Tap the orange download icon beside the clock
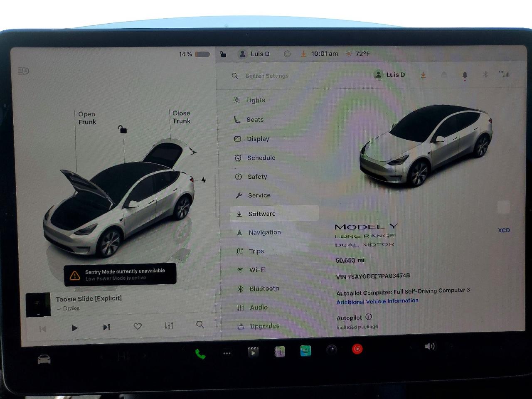 [x=303, y=54]
